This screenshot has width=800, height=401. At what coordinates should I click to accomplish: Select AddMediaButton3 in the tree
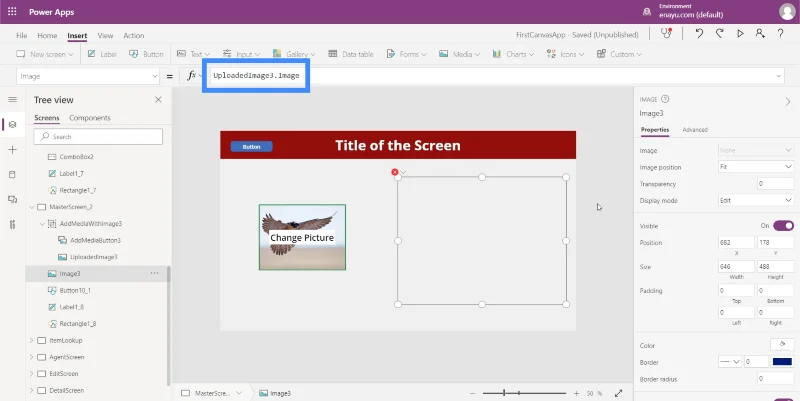click(x=97, y=240)
